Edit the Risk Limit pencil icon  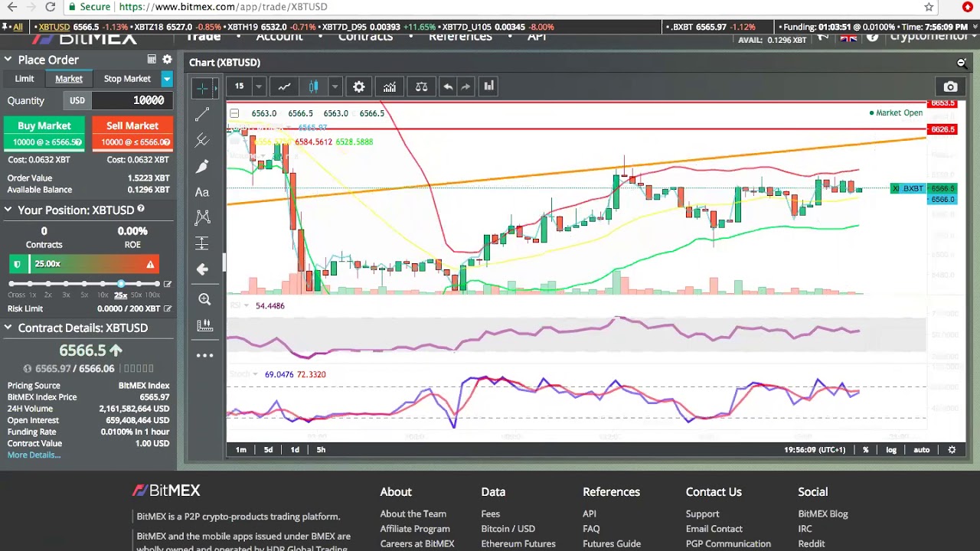click(x=168, y=308)
